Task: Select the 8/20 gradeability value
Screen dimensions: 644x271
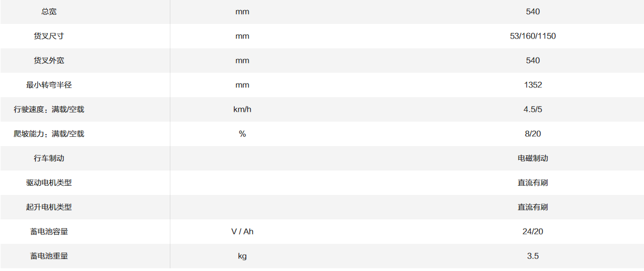Action: [532, 134]
